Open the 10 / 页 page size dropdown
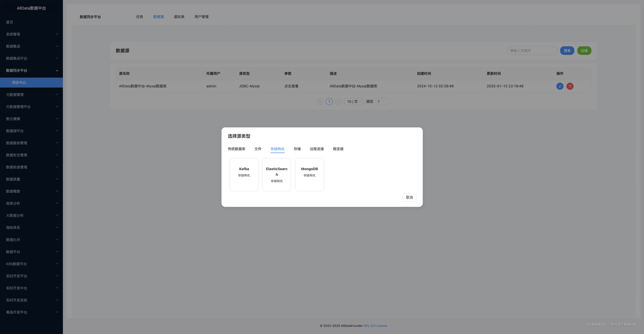Screen dimensions: 644x334 pyautogui.click(x=354, y=102)
